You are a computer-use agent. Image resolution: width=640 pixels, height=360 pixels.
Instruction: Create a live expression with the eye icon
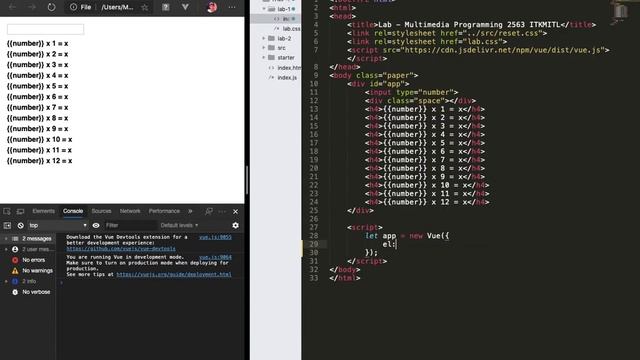pyautogui.click(x=96, y=225)
